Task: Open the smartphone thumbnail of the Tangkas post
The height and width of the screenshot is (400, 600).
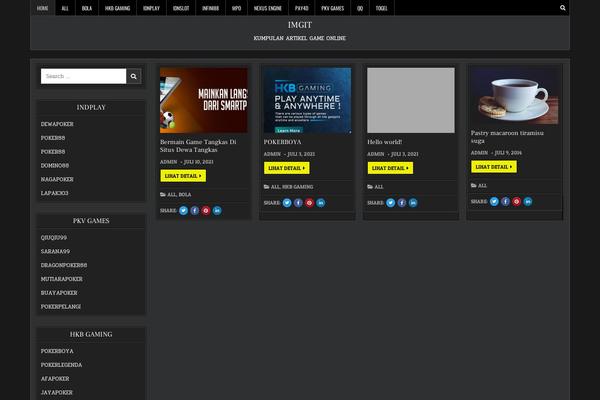Action: coord(204,100)
